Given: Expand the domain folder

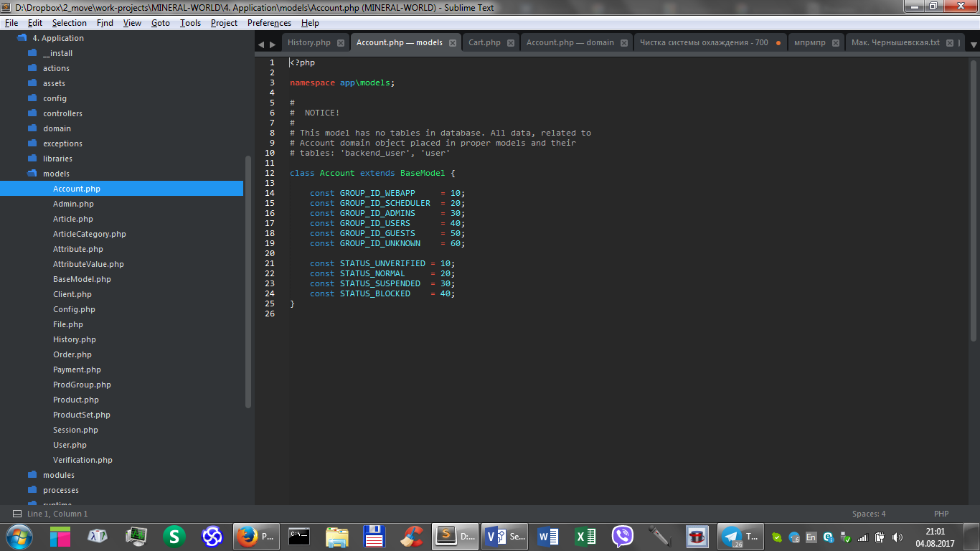Looking at the screenshot, I should point(32,128).
